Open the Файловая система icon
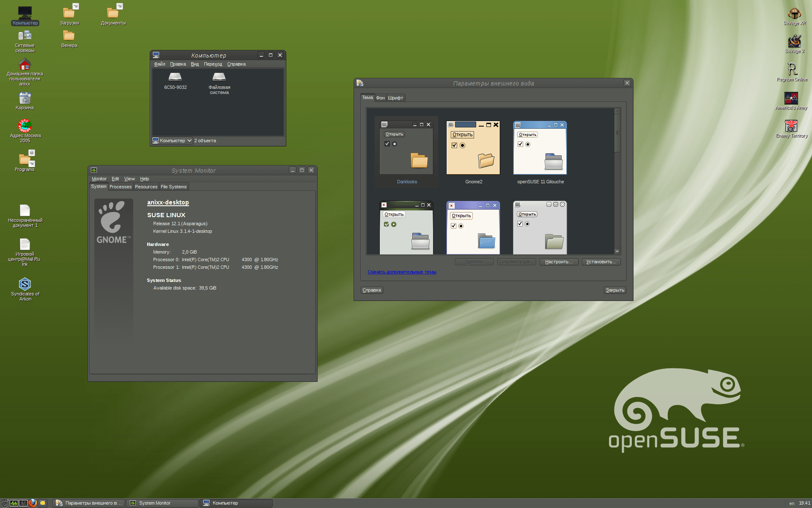 (219, 78)
